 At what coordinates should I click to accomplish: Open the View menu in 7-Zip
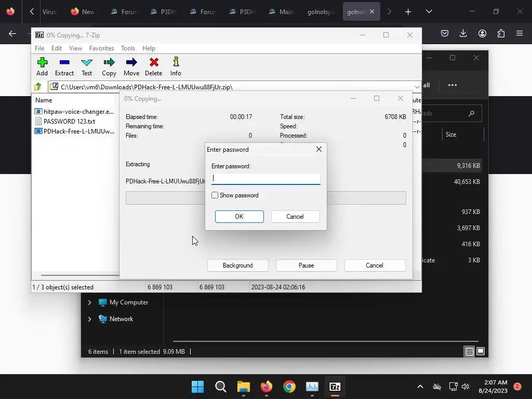[75, 48]
